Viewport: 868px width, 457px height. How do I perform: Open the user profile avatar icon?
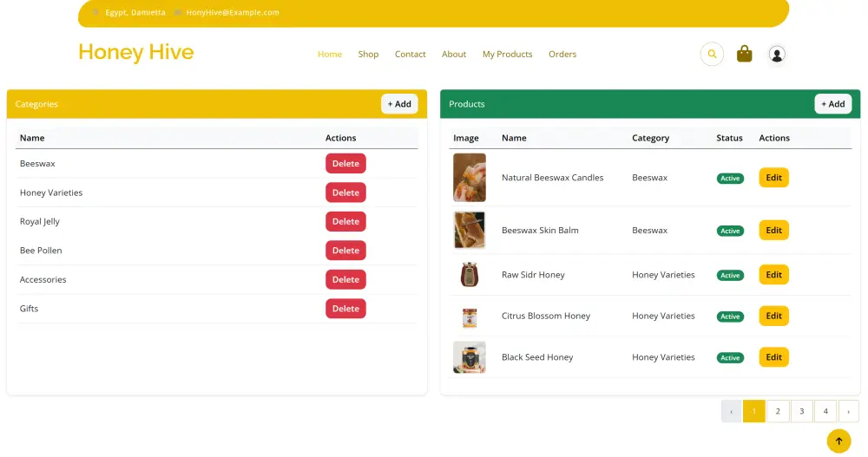pos(777,55)
